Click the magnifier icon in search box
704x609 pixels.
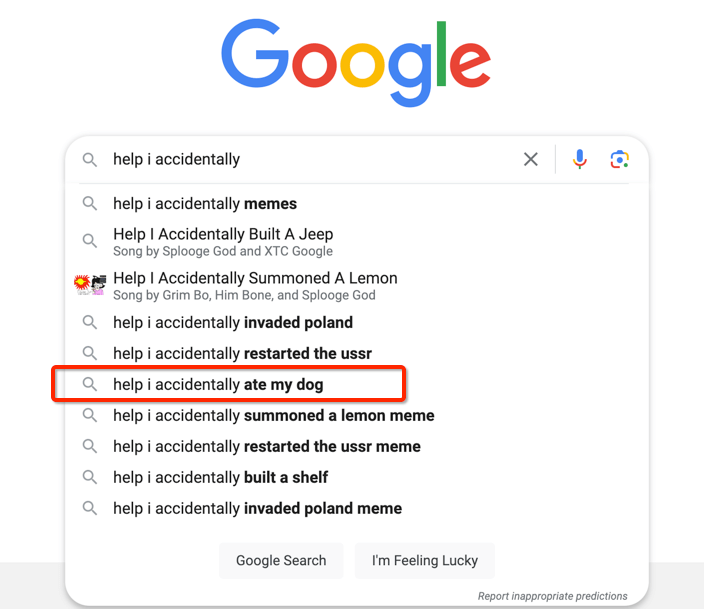90,159
